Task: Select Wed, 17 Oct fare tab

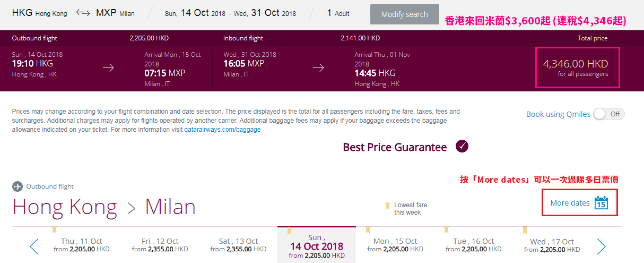Action: tap(552, 245)
